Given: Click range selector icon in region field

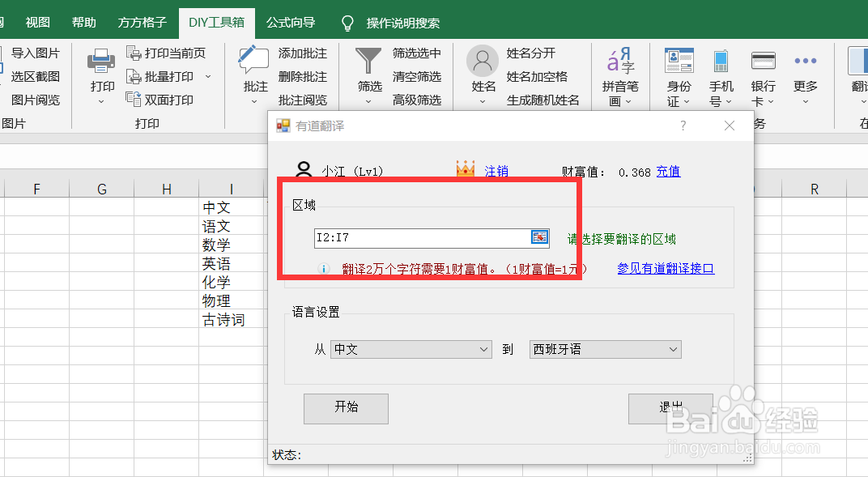Looking at the screenshot, I should (x=539, y=236).
